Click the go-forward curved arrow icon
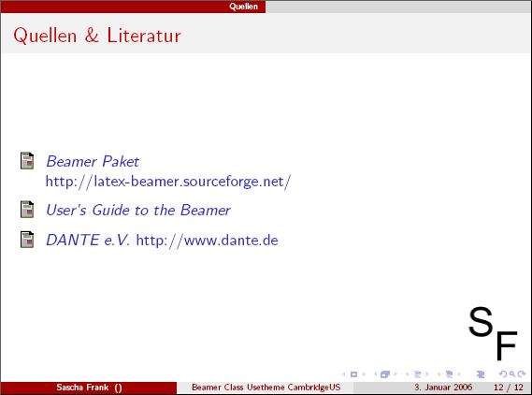This screenshot has height=395, width=532. point(522,374)
